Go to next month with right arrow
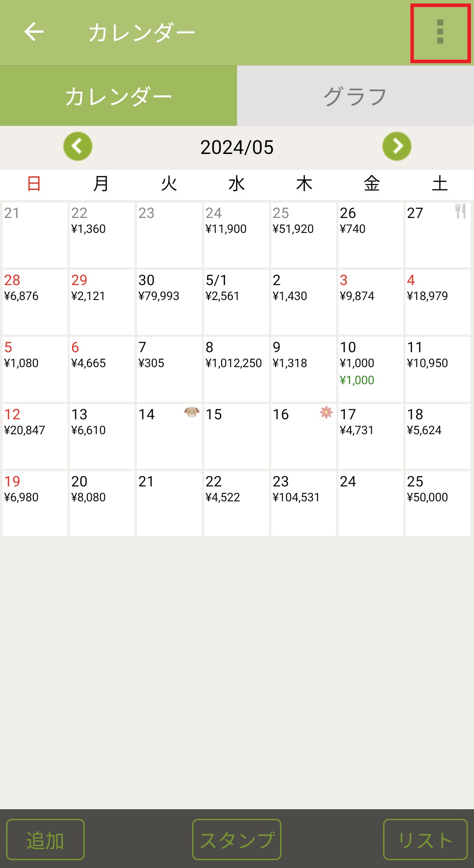The height and width of the screenshot is (868, 474). [x=397, y=146]
